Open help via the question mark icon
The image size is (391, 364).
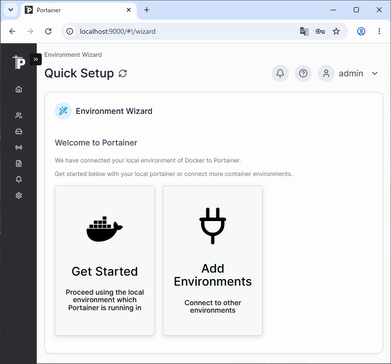pos(303,73)
